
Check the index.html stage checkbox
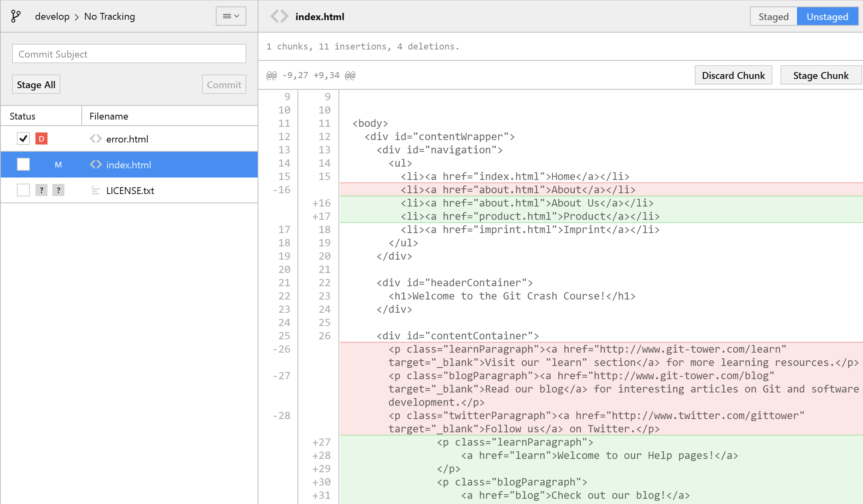[23, 165]
